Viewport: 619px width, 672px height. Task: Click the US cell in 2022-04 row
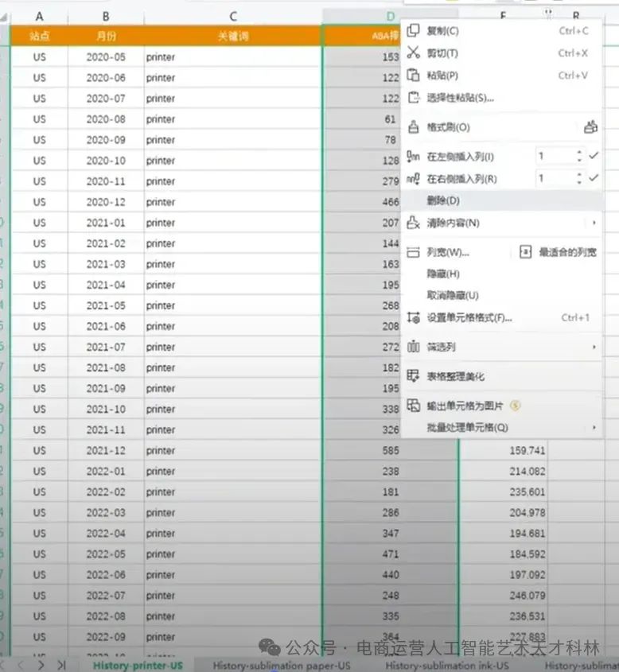(x=40, y=533)
